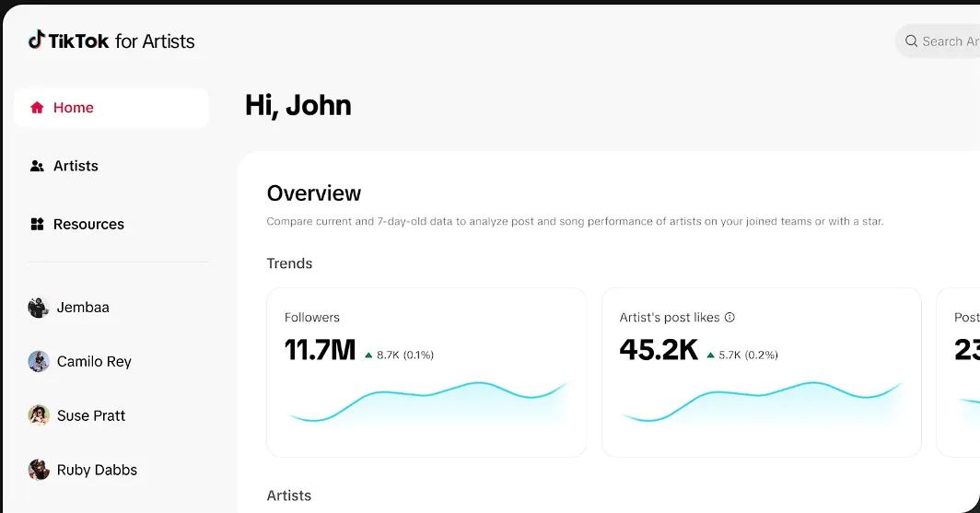Open the Home menu item
This screenshot has height=513, width=980.
[x=111, y=108]
